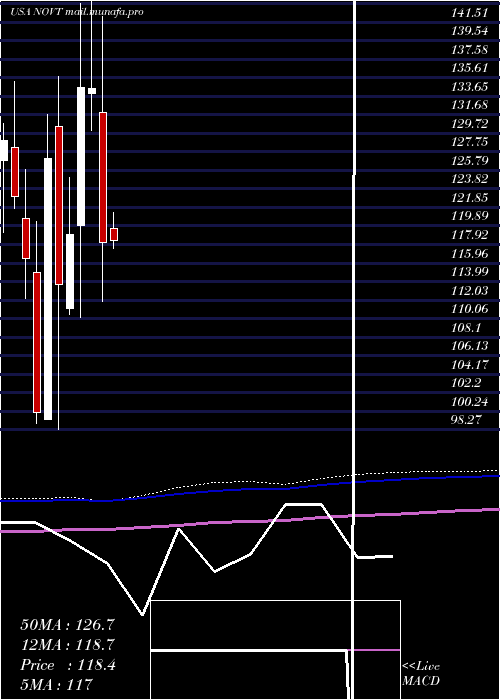Select the tallest white candlestick body
500x700 pixels.
click(x=48, y=289)
